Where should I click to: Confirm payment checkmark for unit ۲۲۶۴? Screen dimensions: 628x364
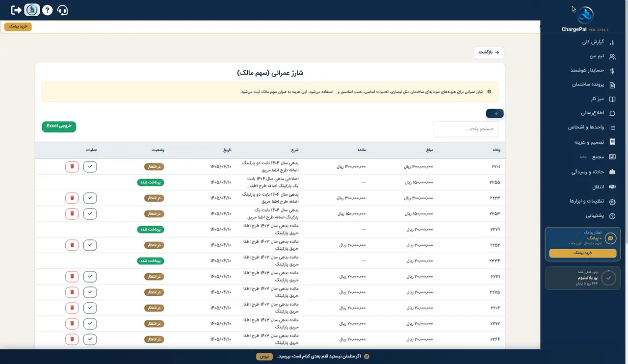(x=90, y=339)
